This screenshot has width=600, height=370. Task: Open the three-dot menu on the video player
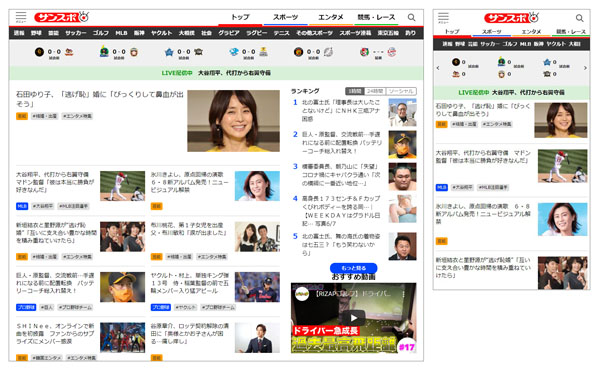[x=403, y=294]
